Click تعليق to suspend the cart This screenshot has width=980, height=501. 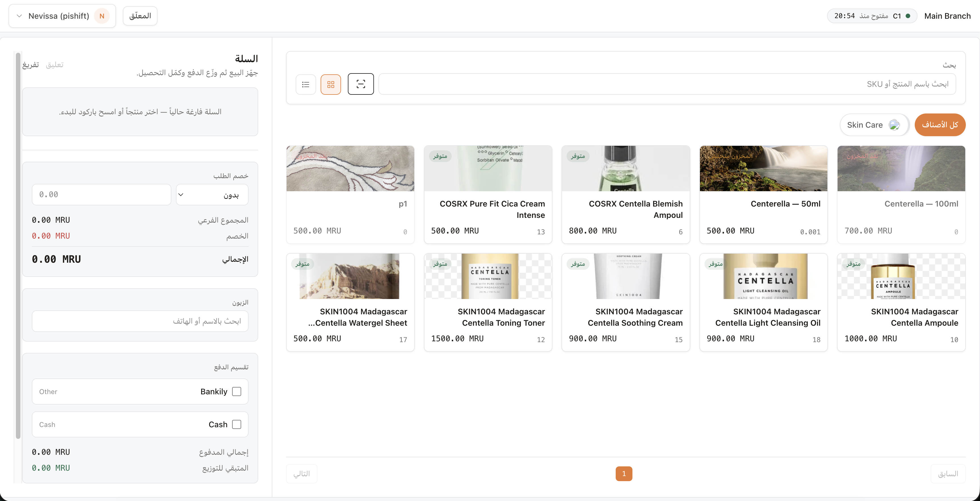coord(55,65)
